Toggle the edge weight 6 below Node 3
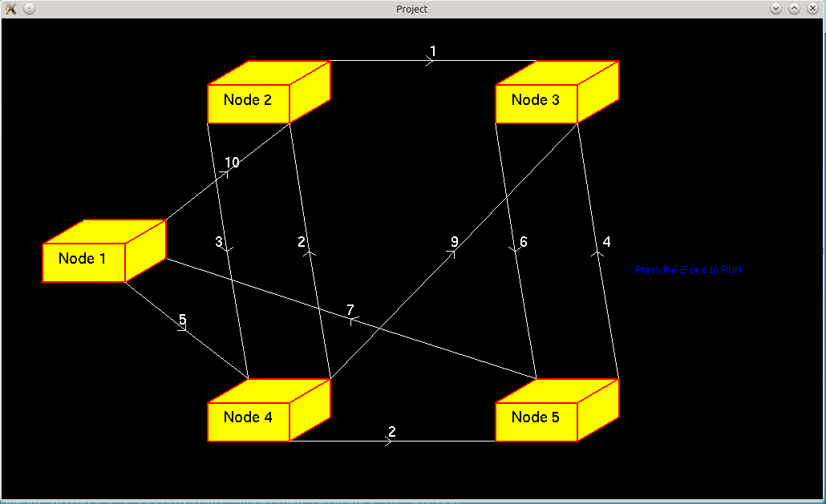 (522, 242)
